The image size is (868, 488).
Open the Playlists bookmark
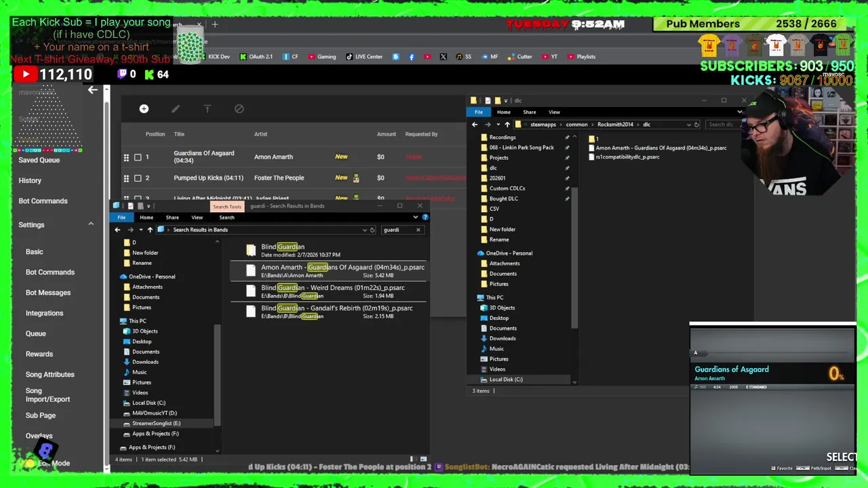coord(581,57)
